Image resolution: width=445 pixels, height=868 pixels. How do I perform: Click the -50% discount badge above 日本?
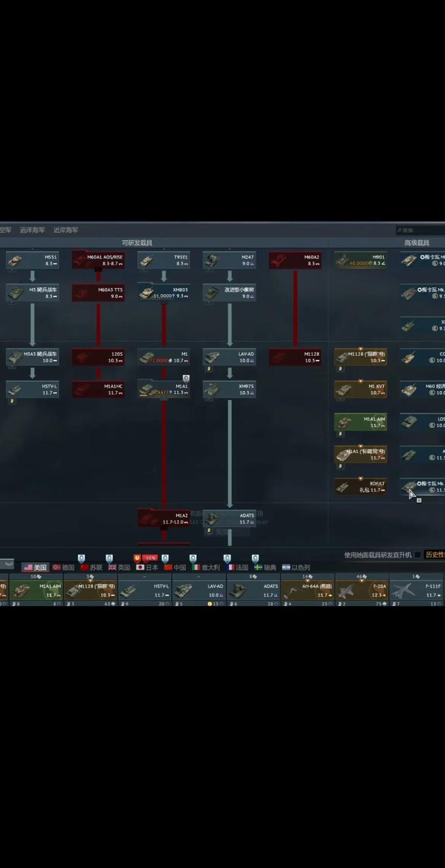click(150, 557)
